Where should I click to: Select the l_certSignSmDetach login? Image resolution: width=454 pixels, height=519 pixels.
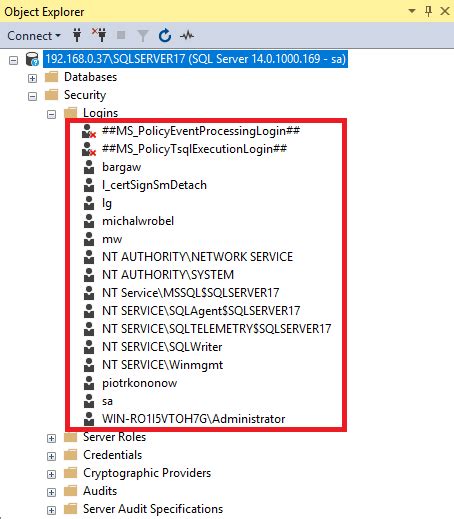154,185
